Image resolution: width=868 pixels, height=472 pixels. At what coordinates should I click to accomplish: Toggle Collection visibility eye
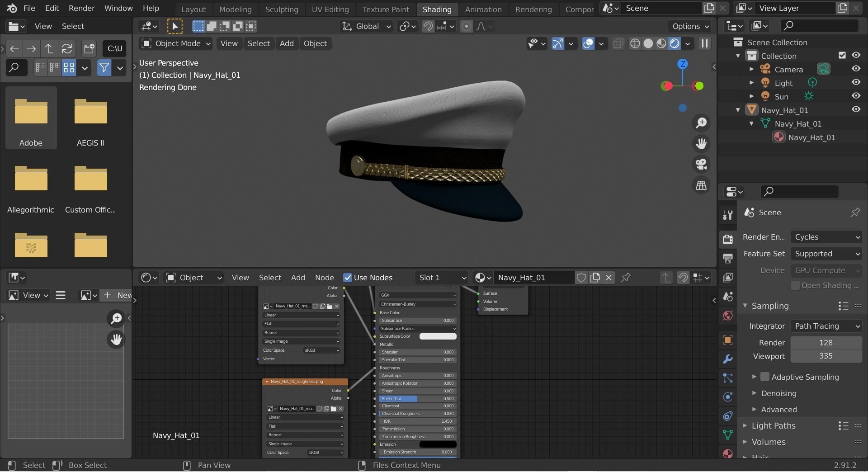pos(856,55)
